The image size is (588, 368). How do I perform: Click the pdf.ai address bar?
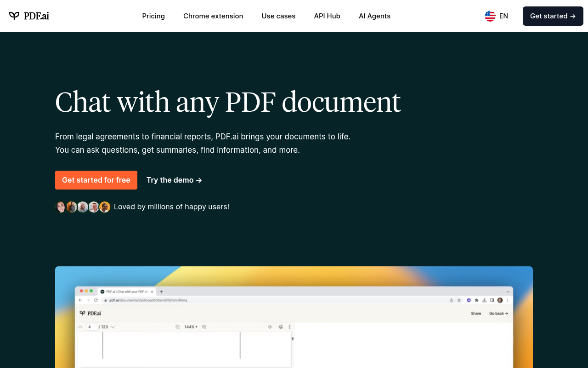coord(142,300)
